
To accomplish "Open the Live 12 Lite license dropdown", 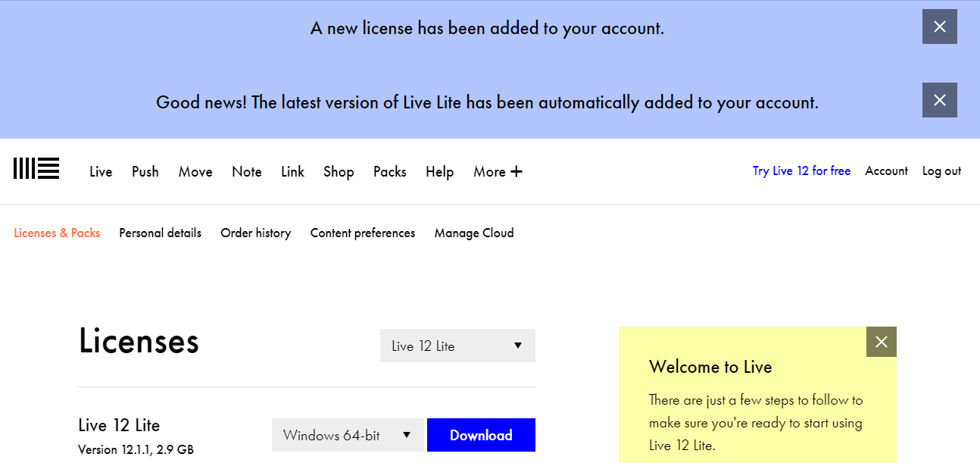I will (457, 346).
